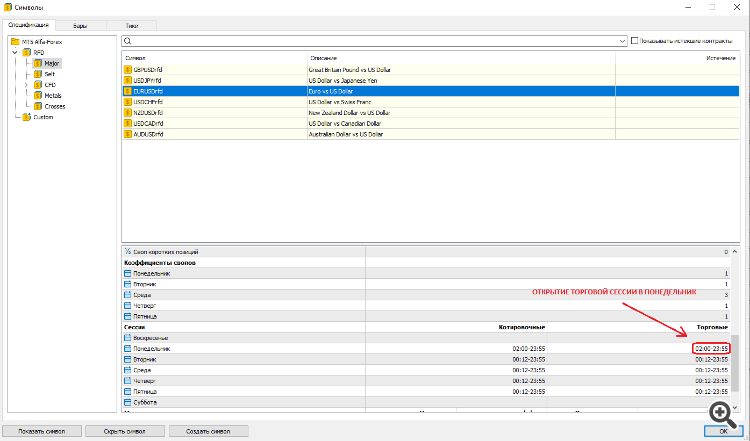
Task: Click Пятница calendar icon under Сессии
Action: [128, 392]
